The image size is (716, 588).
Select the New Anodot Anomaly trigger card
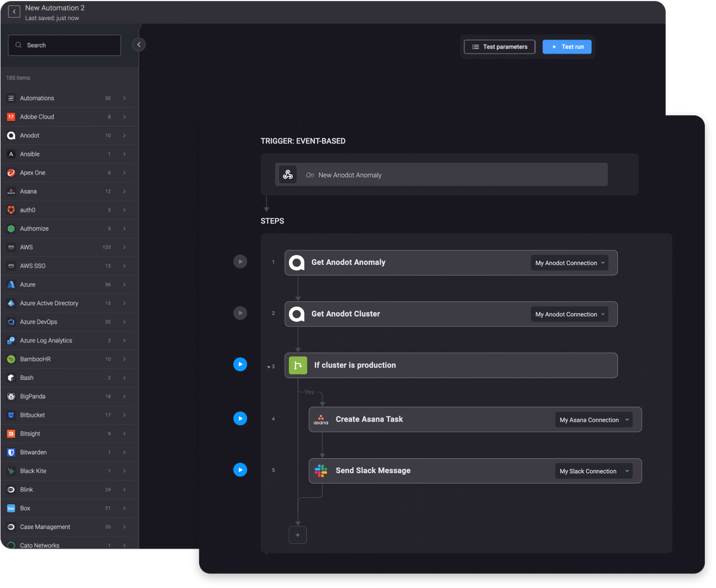coord(441,174)
